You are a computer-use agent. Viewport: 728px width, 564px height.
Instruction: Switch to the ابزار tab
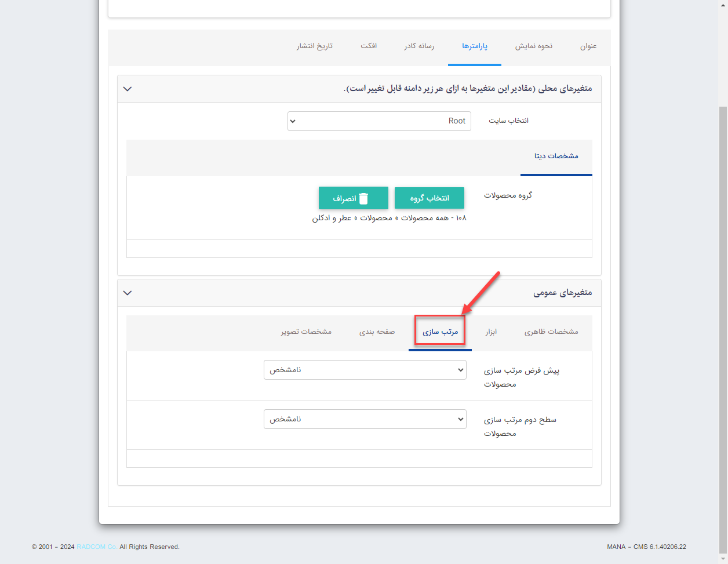[491, 332]
